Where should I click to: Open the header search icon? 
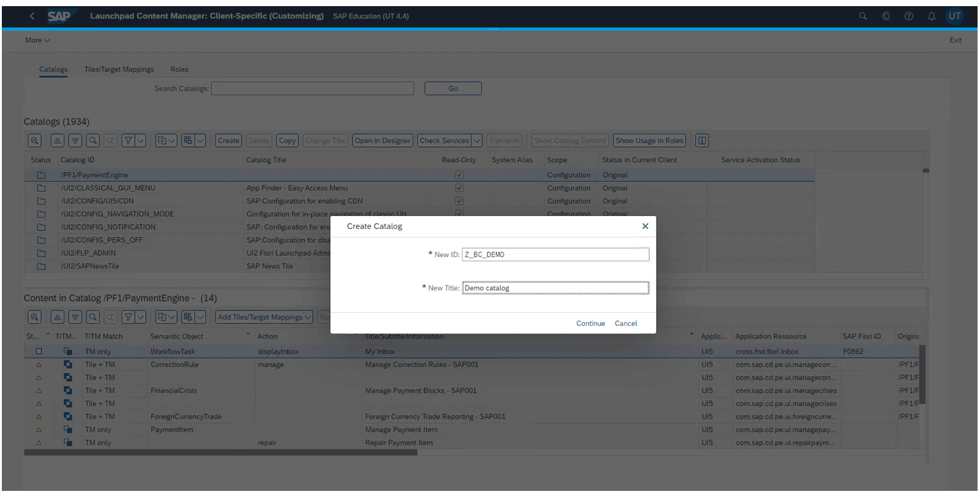pyautogui.click(x=863, y=16)
